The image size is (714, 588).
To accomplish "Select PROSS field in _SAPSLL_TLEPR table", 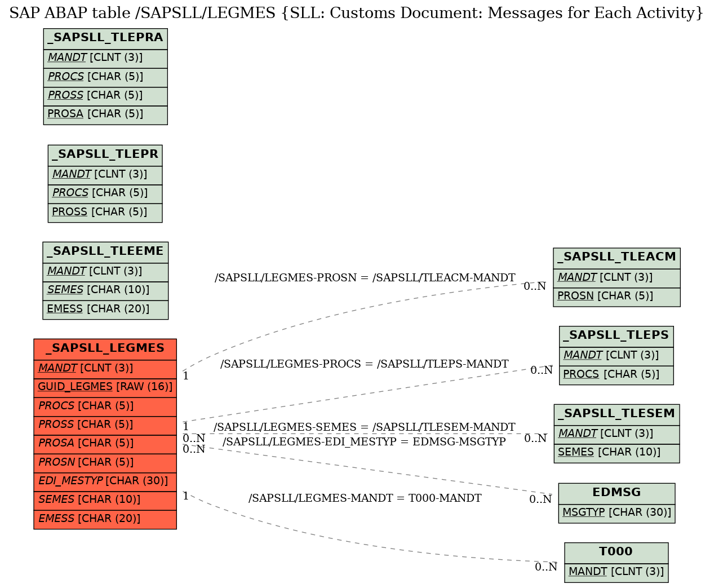I will 105,213.
